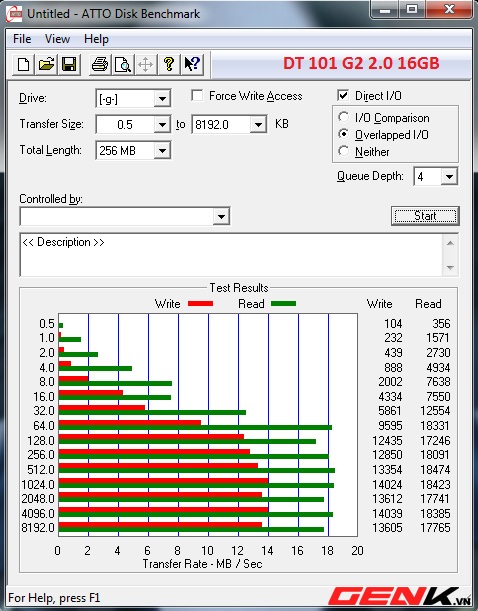Screen dimensions: 478x611
Task: Select the I/O Comparison radio button
Action: click(344, 117)
